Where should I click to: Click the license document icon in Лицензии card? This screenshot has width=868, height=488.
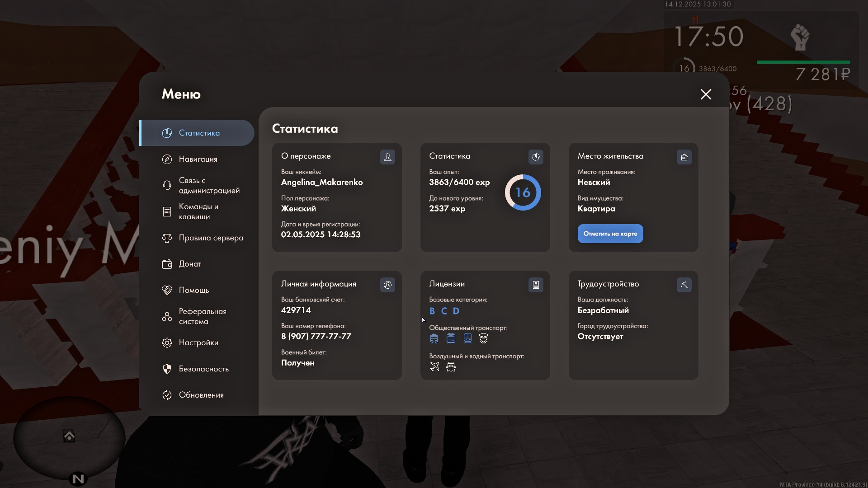tap(536, 285)
